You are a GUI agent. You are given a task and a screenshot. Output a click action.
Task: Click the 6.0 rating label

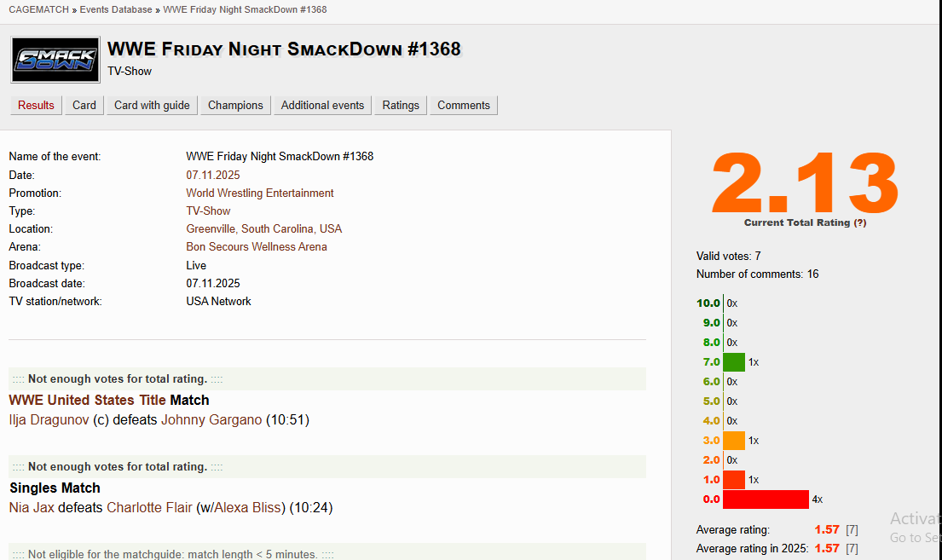[x=711, y=382]
